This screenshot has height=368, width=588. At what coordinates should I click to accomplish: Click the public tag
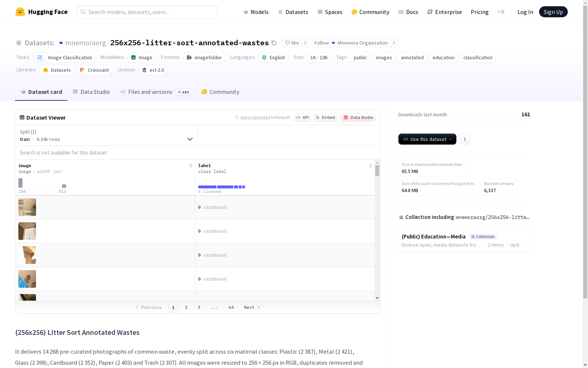(360, 57)
